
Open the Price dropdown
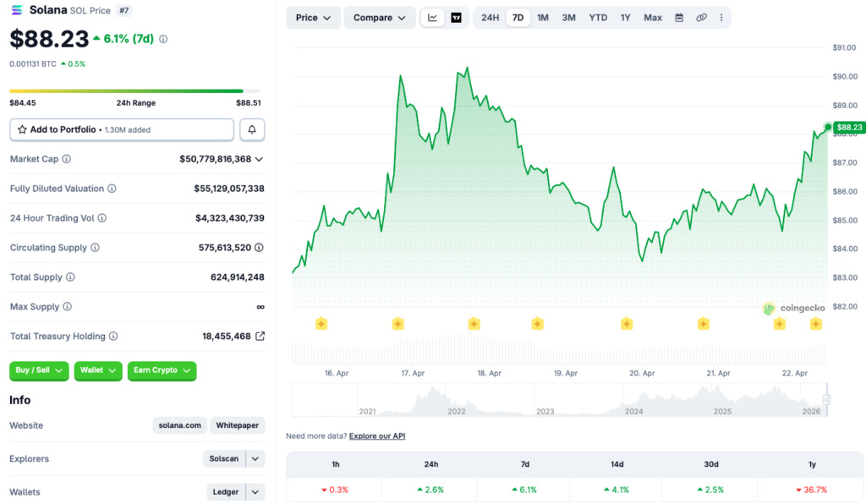click(313, 18)
